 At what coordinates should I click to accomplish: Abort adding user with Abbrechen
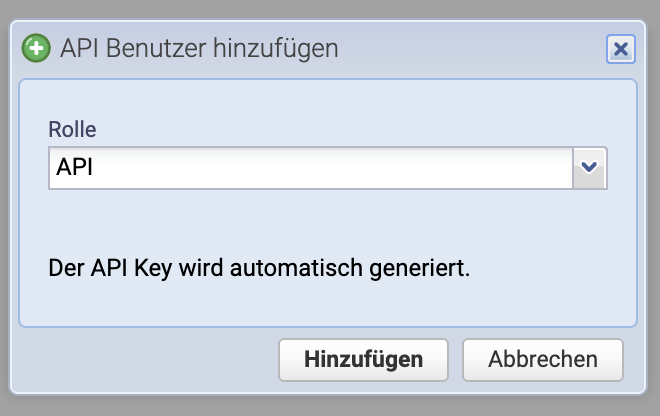click(x=543, y=360)
